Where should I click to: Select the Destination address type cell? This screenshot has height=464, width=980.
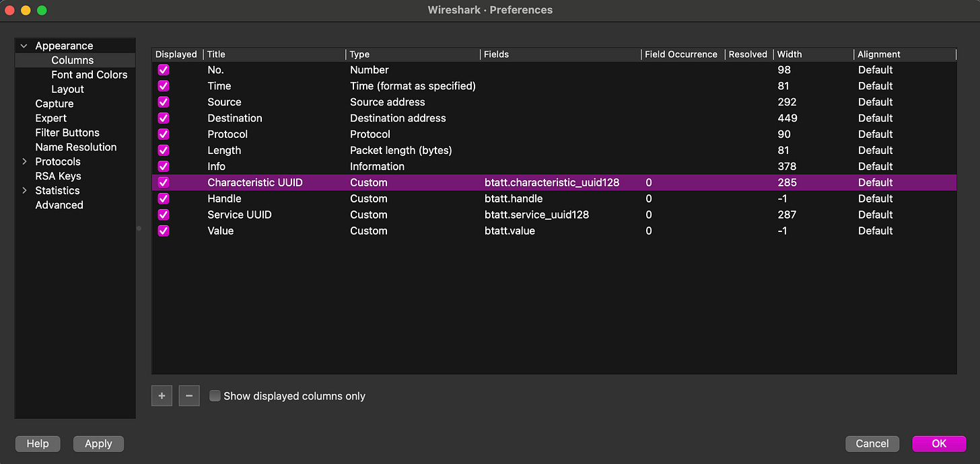[398, 118]
